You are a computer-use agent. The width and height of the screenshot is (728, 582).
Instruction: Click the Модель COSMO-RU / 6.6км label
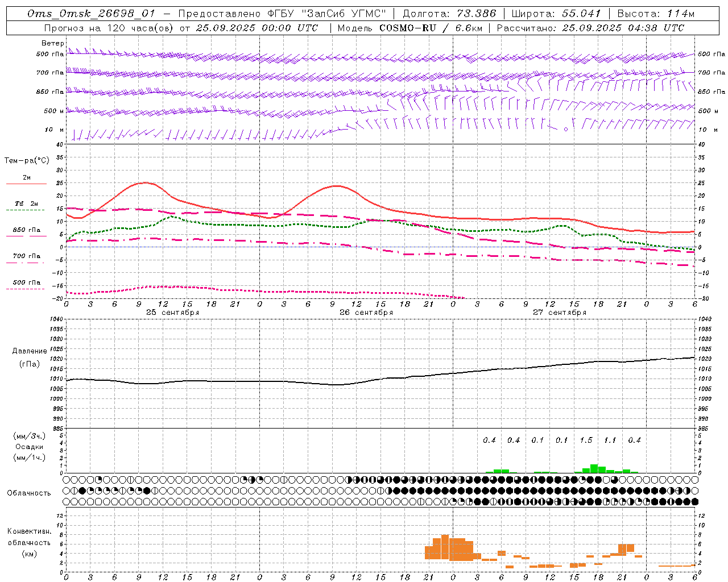coord(409,28)
